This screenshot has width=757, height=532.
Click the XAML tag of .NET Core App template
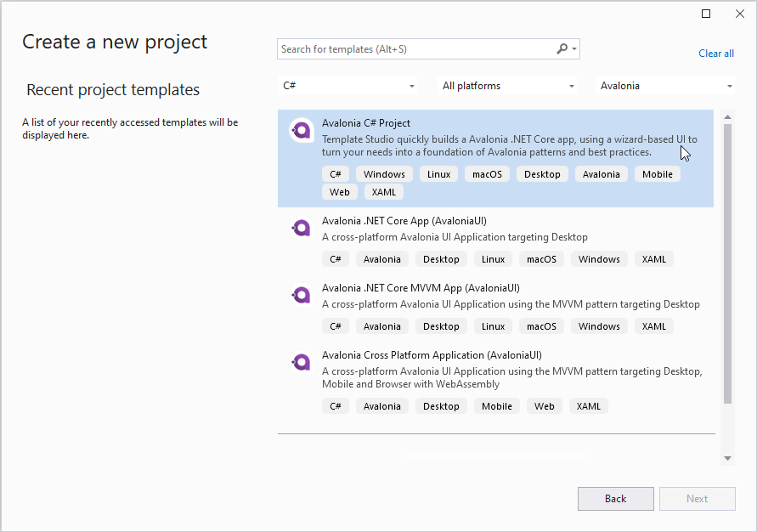pyautogui.click(x=653, y=259)
